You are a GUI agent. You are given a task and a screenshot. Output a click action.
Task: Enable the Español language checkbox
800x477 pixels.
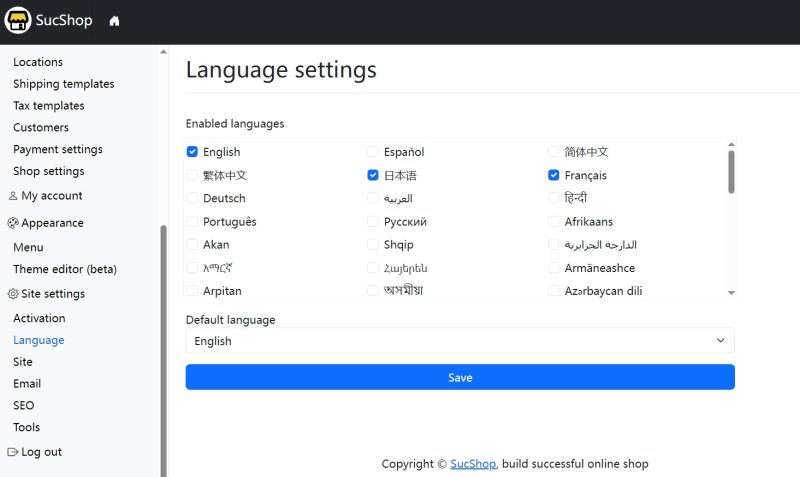pyautogui.click(x=374, y=152)
